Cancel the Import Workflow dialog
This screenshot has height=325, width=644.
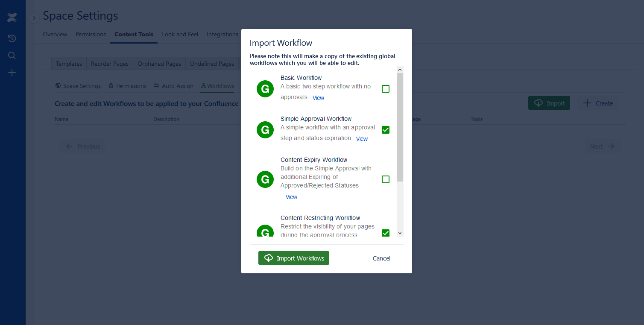381,258
